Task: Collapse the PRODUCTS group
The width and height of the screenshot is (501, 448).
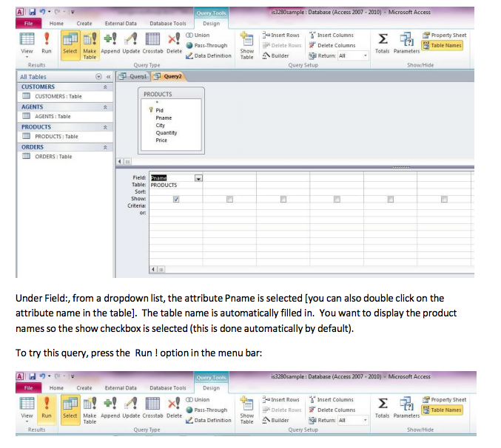Action: pyautogui.click(x=105, y=127)
